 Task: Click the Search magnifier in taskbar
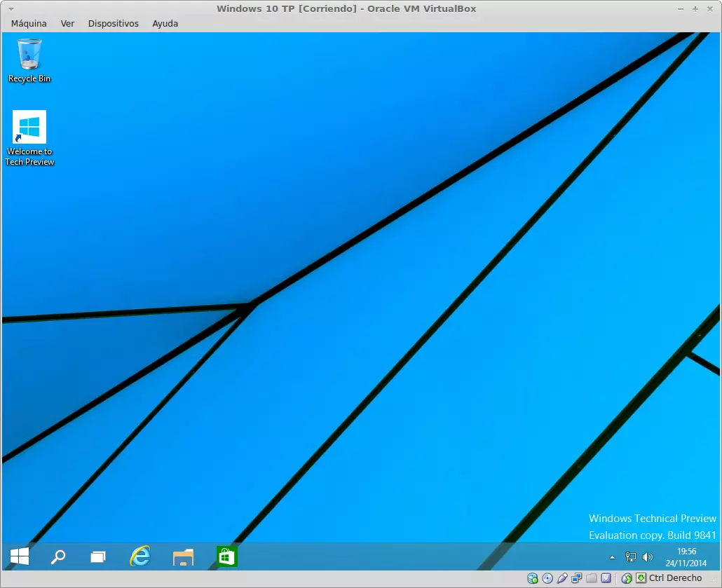coord(58,557)
